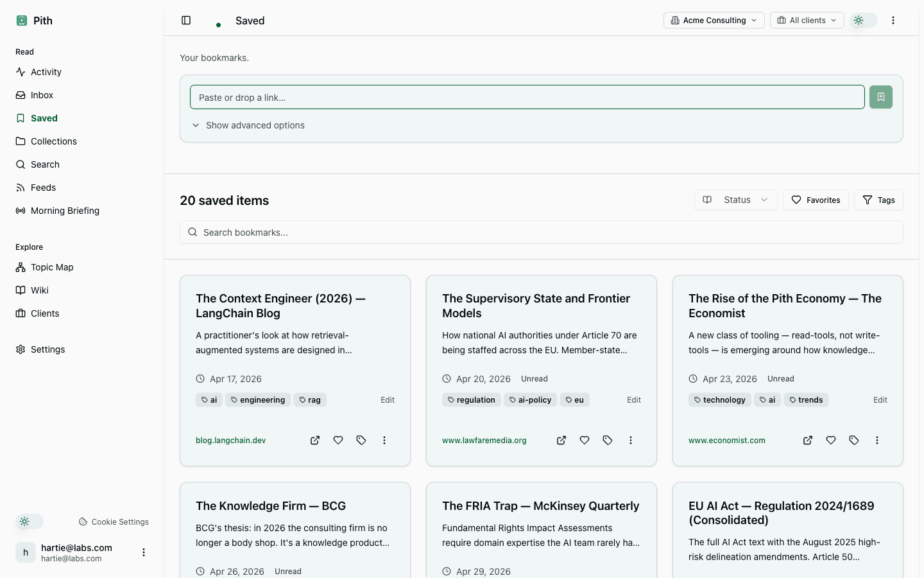Open www.economist.com link

click(727, 441)
